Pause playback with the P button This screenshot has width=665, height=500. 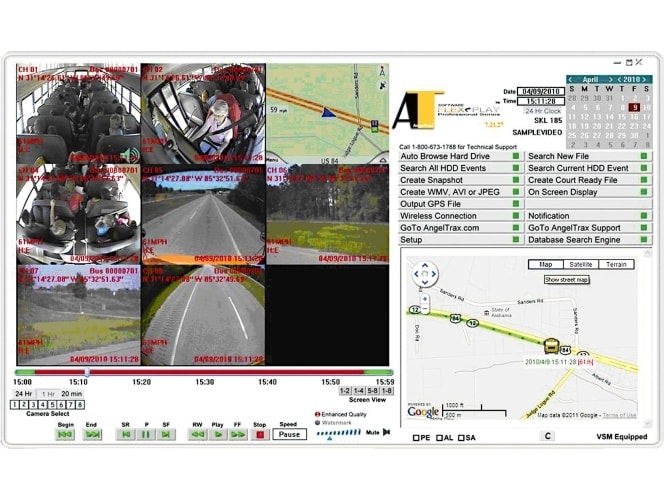[146, 434]
